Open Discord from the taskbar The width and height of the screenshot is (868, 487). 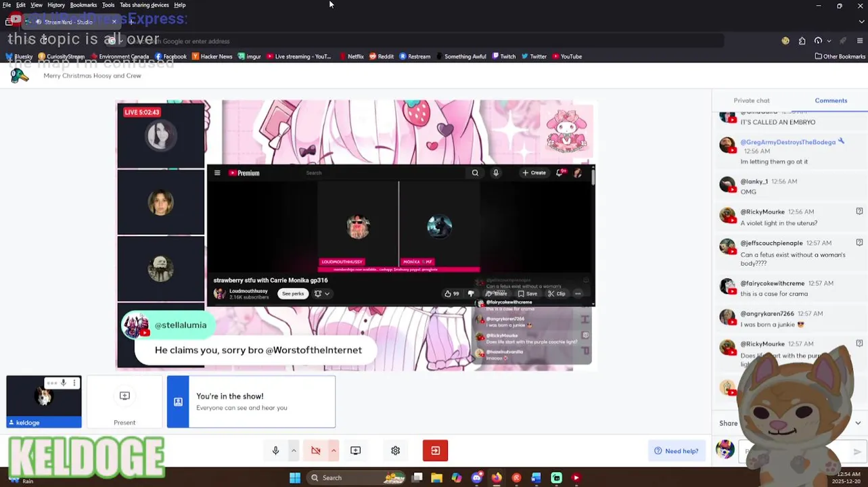coord(477,478)
